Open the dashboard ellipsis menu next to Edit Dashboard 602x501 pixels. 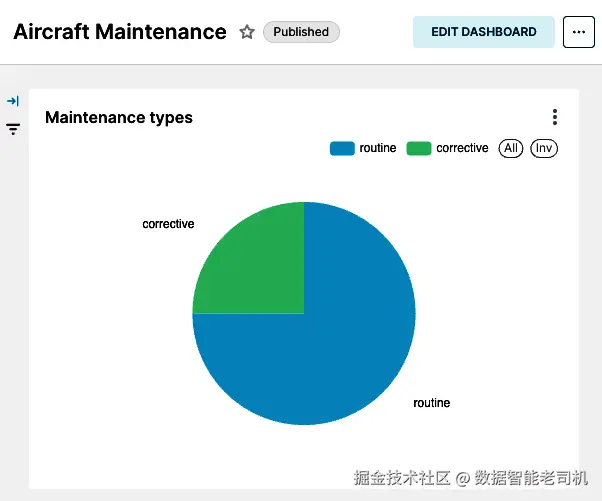[x=579, y=32]
